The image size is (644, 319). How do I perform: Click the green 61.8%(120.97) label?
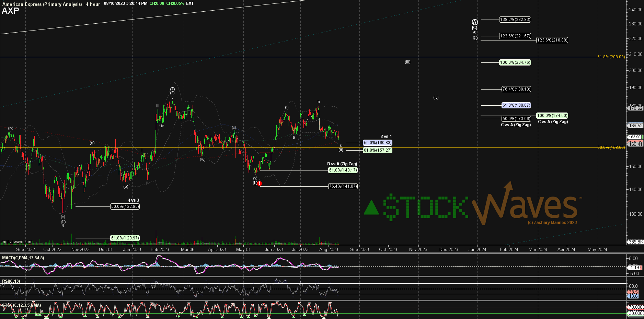[x=125, y=238]
